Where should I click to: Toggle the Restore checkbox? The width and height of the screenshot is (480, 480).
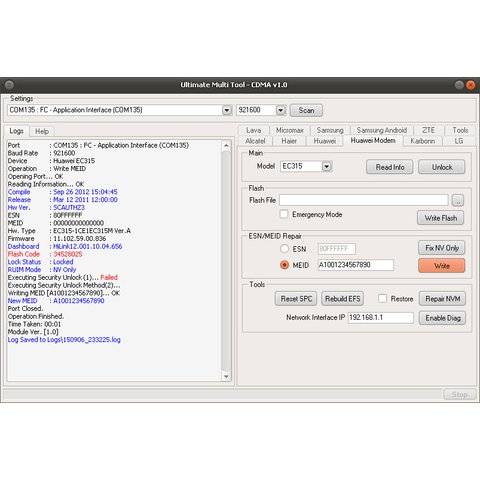(382, 298)
